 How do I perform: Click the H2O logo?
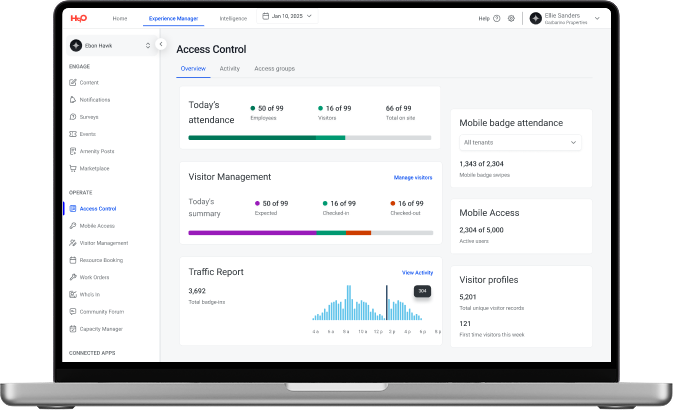point(78,18)
